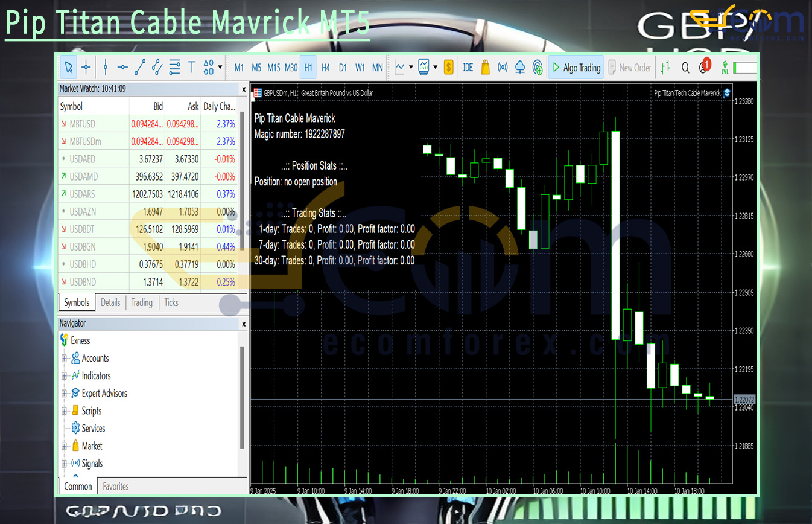Image resolution: width=812 pixels, height=524 pixels.
Task: Select the MBTUSDm row in Market Watch
Action: (148, 141)
